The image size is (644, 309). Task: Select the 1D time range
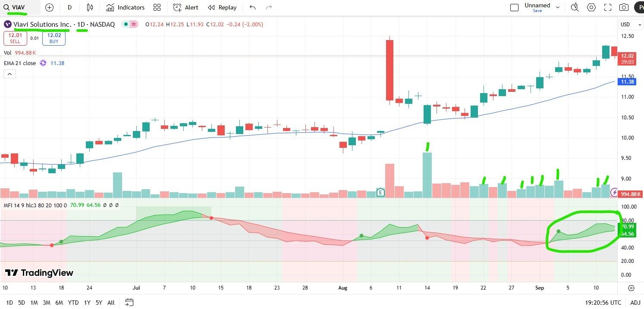coord(9,303)
